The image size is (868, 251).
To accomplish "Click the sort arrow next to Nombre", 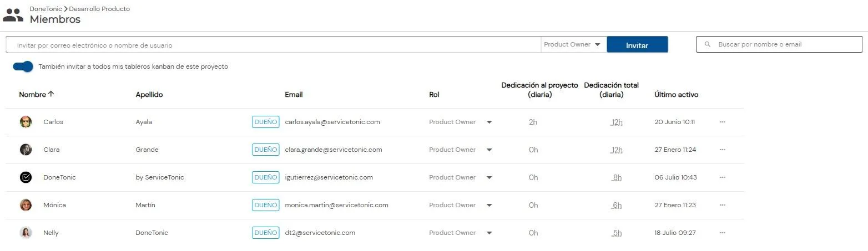I will point(51,94).
